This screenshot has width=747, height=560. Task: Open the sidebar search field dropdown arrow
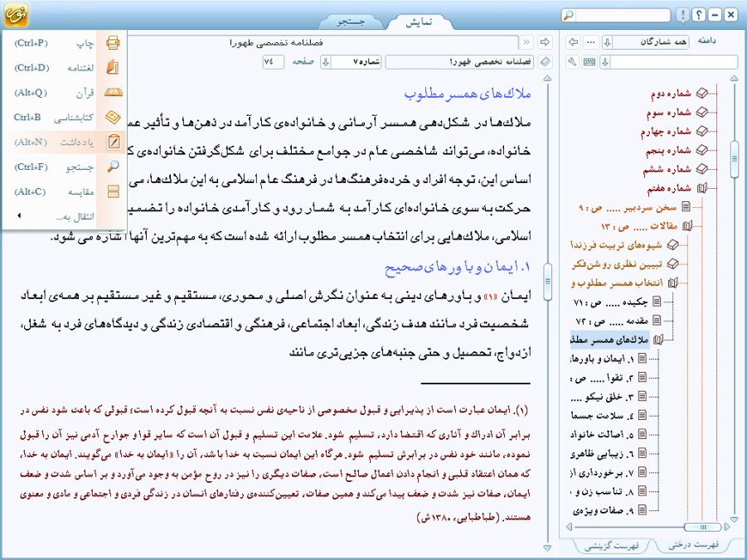pyautogui.click(x=605, y=62)
